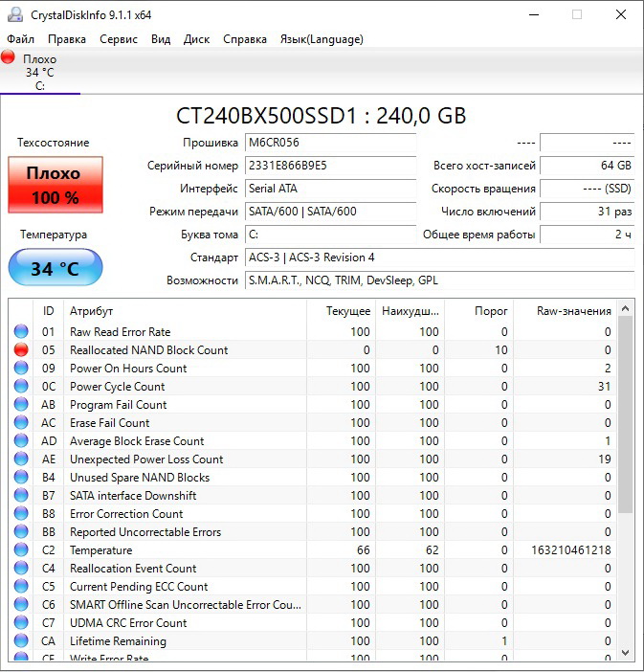Click the Общее время работы value 2 ч

[587, 235]
